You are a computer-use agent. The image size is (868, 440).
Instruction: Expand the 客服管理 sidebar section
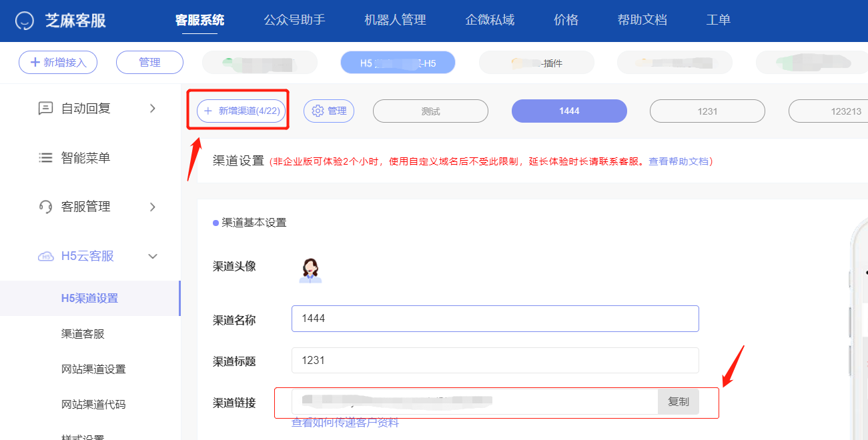[152, 207]
